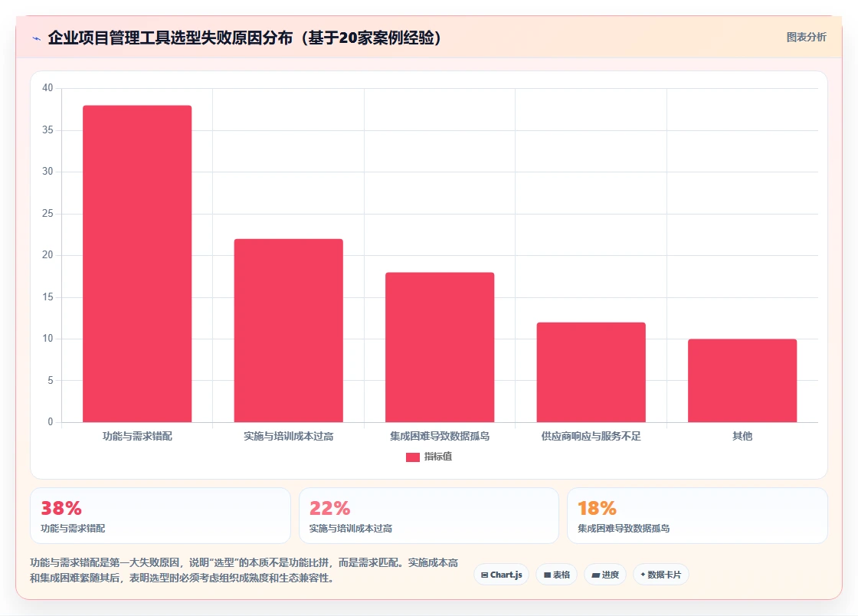Viewport: 858px width, 616px height.
Task: Click the 实施与培训成本过高 bar in chart
Action: point(288,330)
